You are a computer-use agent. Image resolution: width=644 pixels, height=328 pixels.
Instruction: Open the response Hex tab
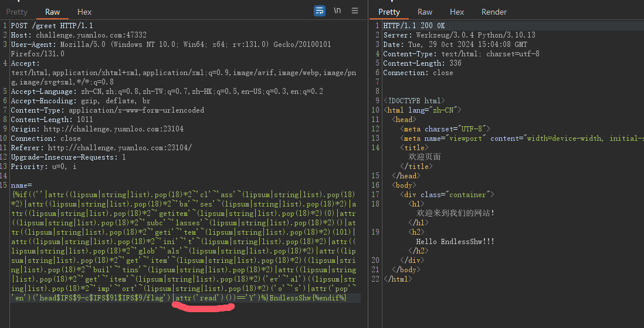[457, 12]
